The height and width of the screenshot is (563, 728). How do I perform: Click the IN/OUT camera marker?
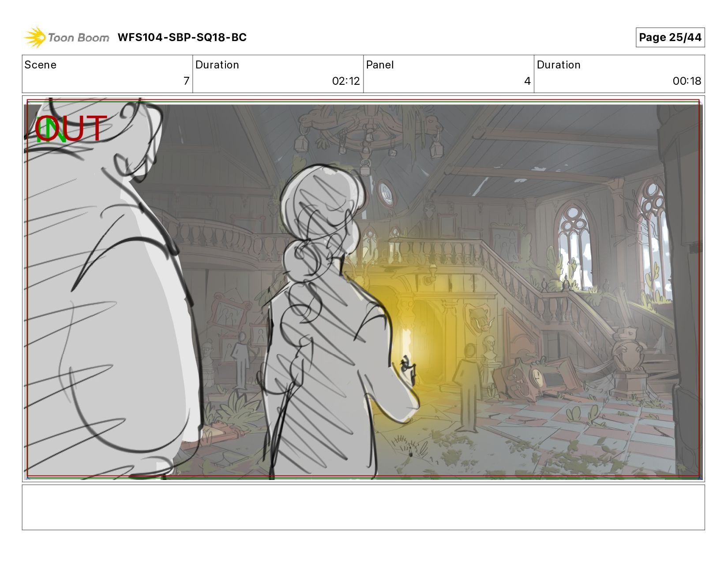click(71, 129)
